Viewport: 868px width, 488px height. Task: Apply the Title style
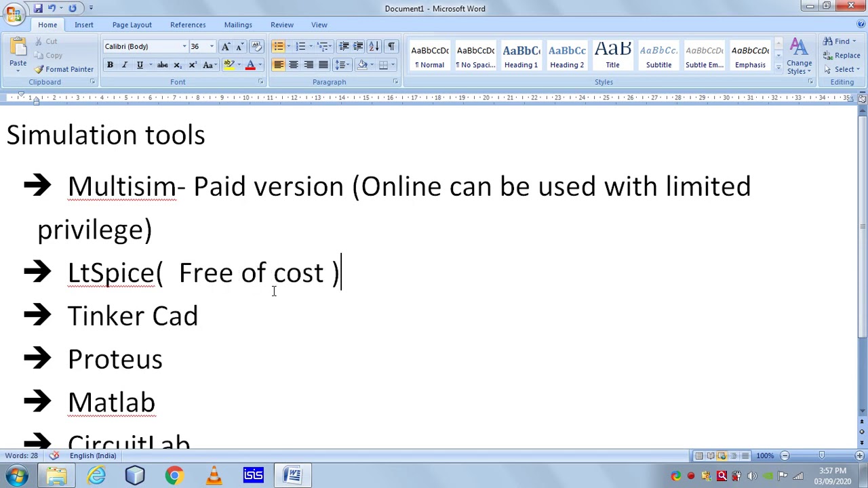[612, 56]
